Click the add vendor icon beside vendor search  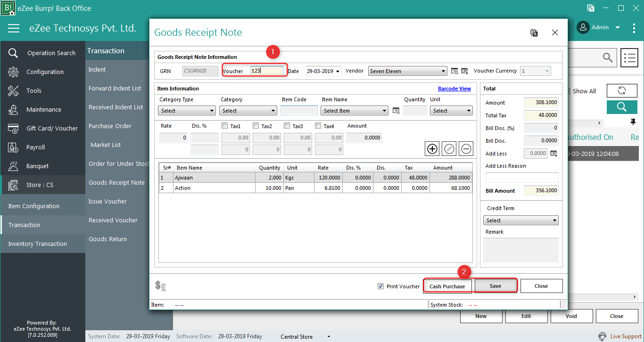(x=464, y=71)
